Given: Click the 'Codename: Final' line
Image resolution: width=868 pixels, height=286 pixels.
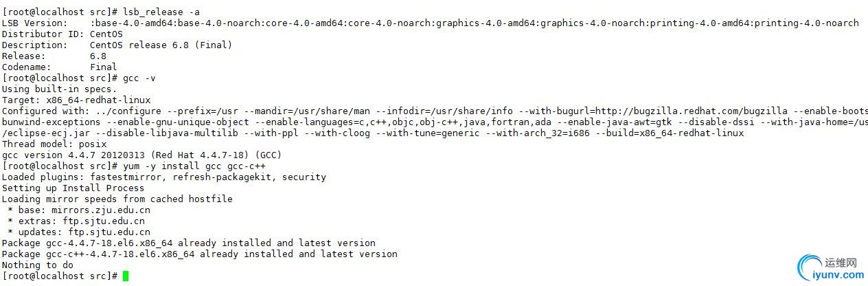Looking at the screenshot, I should point(60,67).
